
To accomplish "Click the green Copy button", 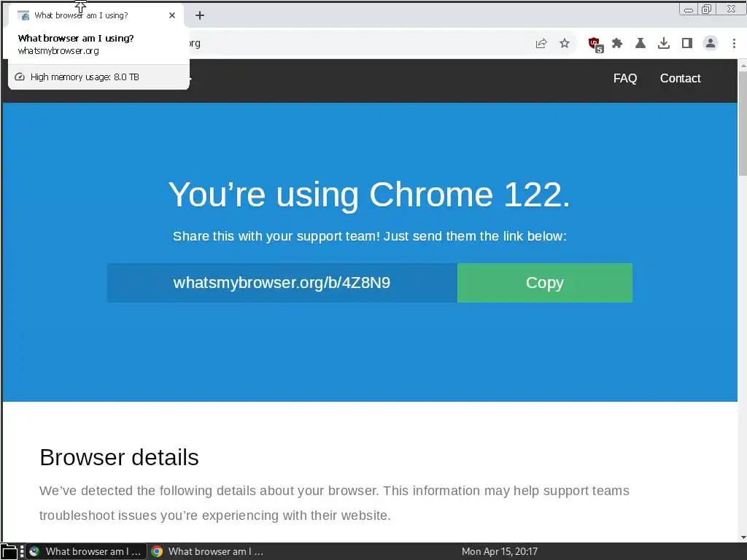I will 545,283.
